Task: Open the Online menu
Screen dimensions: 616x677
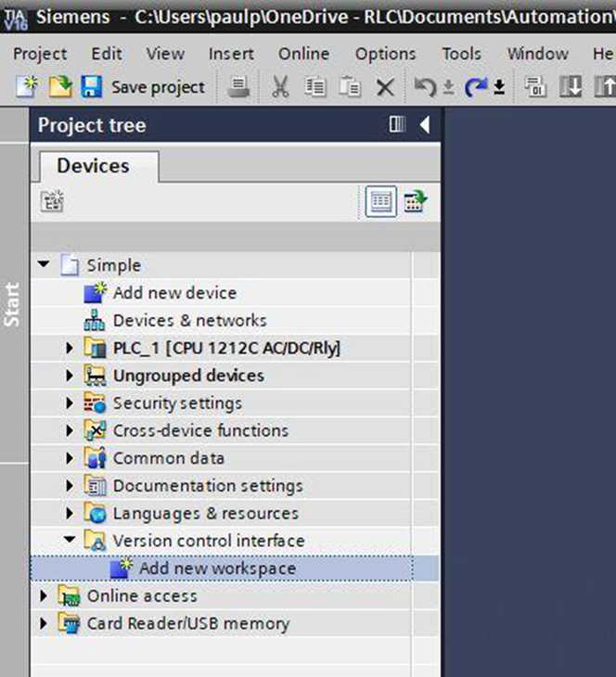Action: click(x=304, y=54)
